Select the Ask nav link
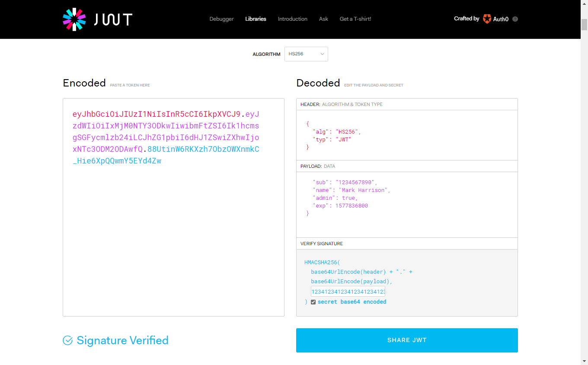Screen dimensions: 588x365 point(323,19)
